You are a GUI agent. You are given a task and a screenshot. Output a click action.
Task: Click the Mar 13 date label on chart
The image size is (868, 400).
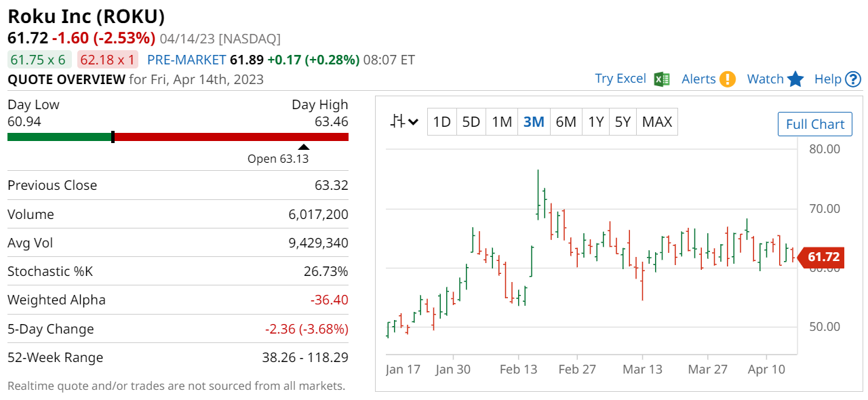pos(642,369)
